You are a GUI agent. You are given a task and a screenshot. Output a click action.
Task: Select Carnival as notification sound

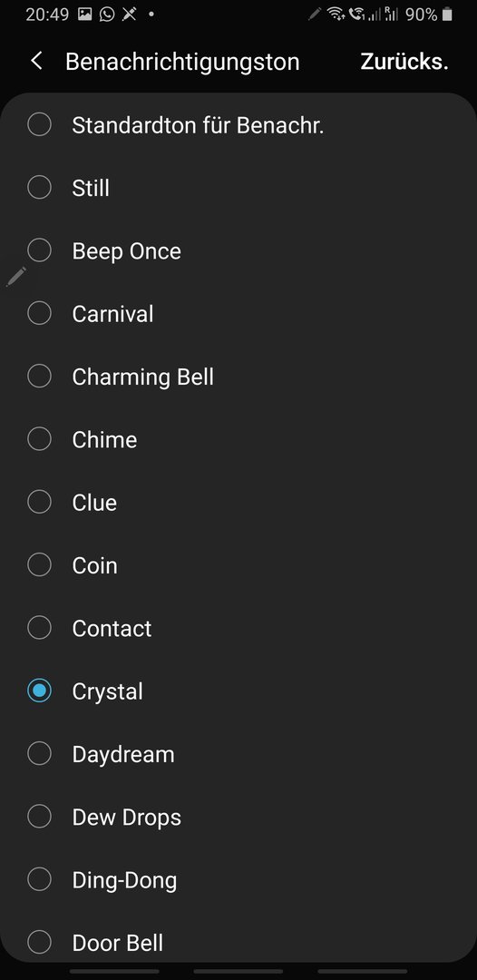click(238, 313)
